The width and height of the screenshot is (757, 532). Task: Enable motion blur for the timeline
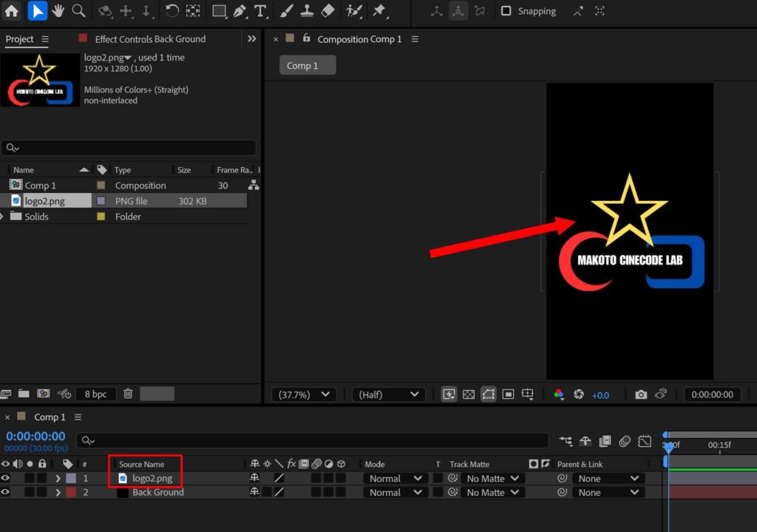pos(625,441)
